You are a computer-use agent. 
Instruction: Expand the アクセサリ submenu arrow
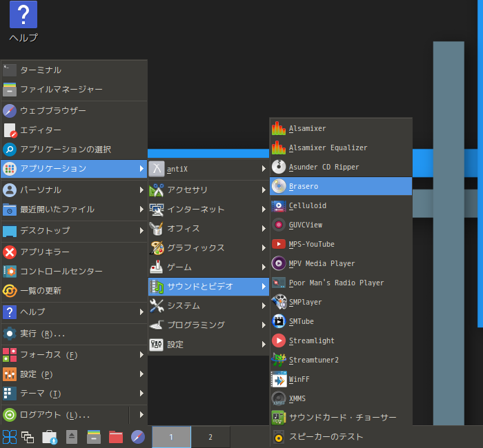(264, 190)
